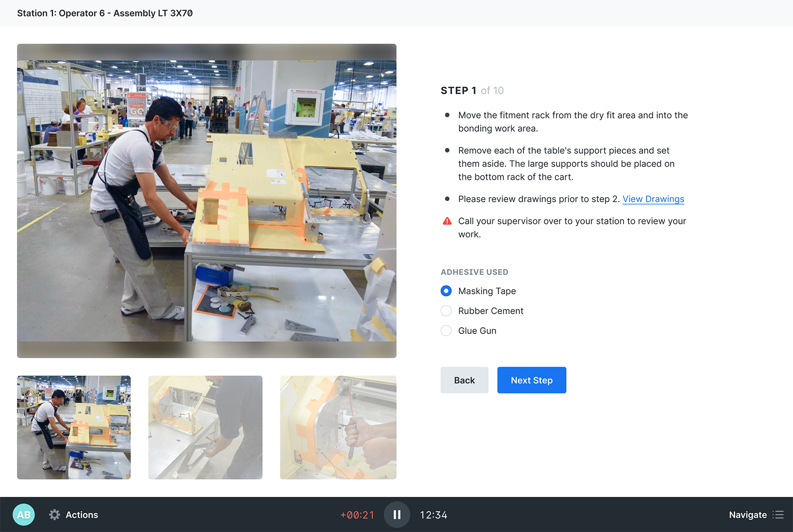Reselect the Masking Tape option
Image resolution: width=793 pixels, height=532 pixels.
pyautogui.click(x=446, y=291)
